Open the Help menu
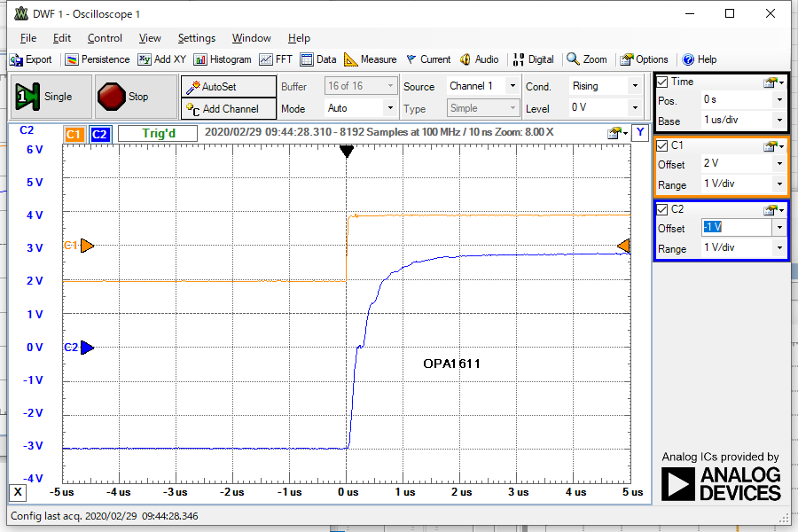The width and height of the screenshot is (798, 532). pos(299,38)
